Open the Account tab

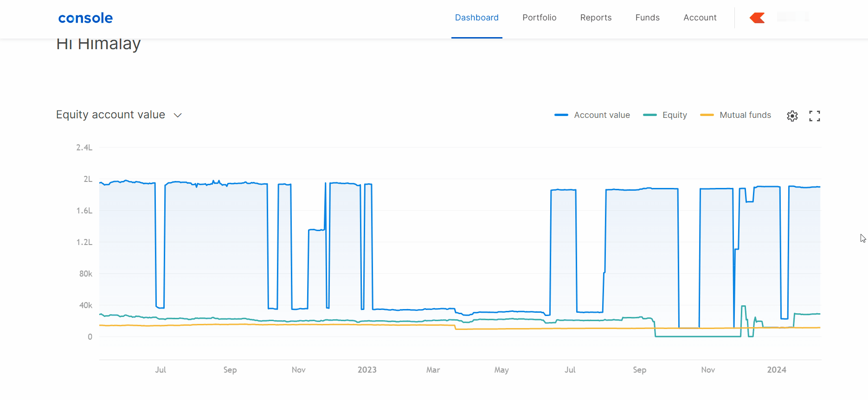pyautogui.click(x=700, y=18)
